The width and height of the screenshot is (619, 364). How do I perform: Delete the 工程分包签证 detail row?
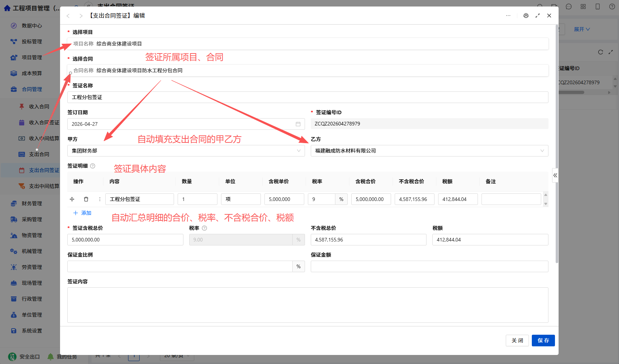click(x=86, y=199)
